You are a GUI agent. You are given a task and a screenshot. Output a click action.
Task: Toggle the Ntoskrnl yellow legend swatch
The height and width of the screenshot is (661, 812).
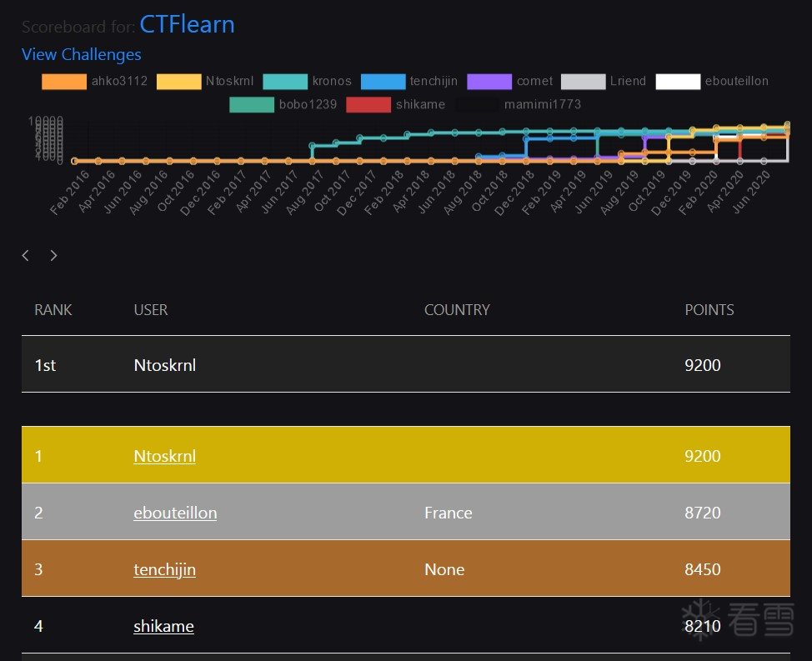point(178,81)
